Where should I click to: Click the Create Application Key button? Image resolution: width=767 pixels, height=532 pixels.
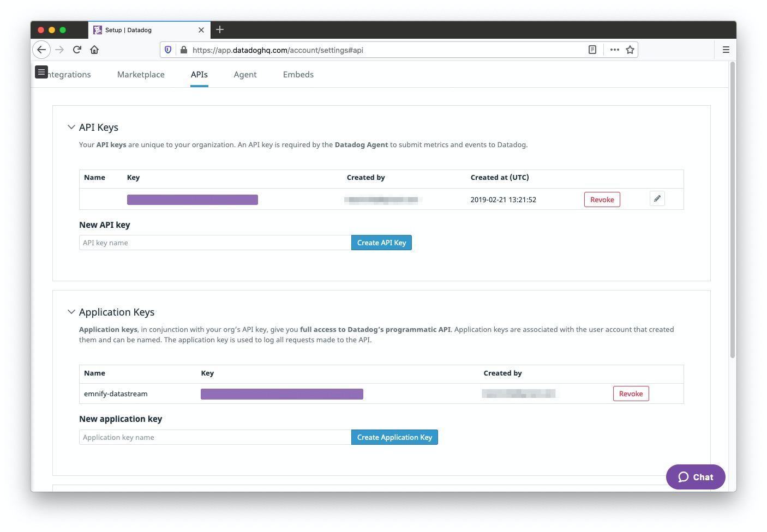[394, 437]
